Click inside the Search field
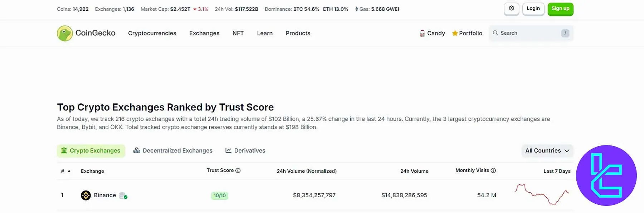 click(x=526, y=33)
